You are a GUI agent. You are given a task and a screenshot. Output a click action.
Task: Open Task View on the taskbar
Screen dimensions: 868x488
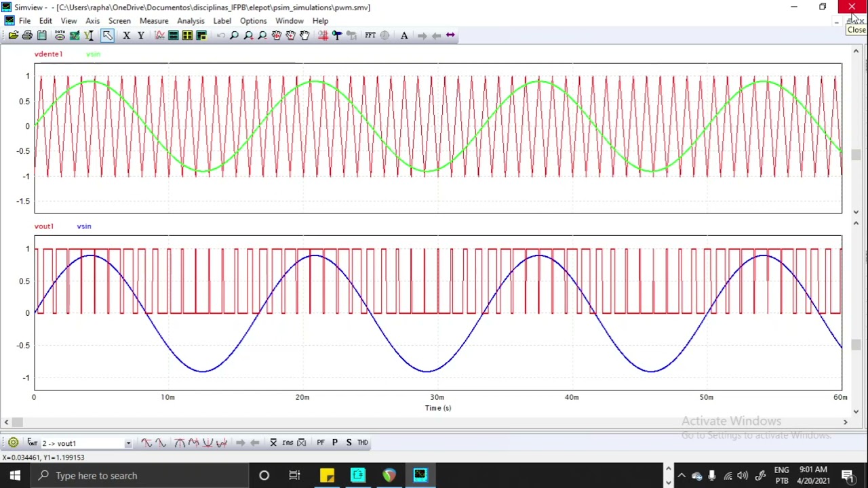tap(294, 475)
